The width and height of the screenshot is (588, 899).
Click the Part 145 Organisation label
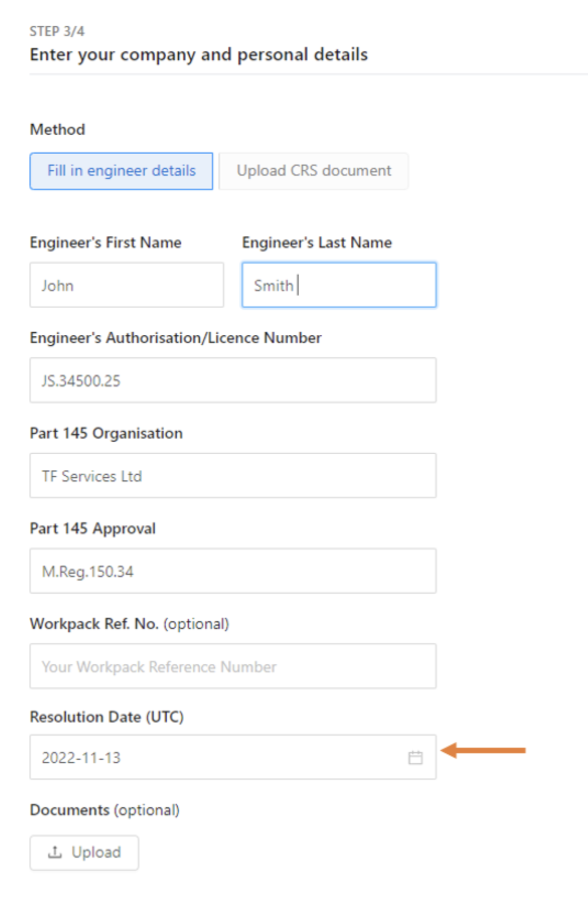click(106, 433)
